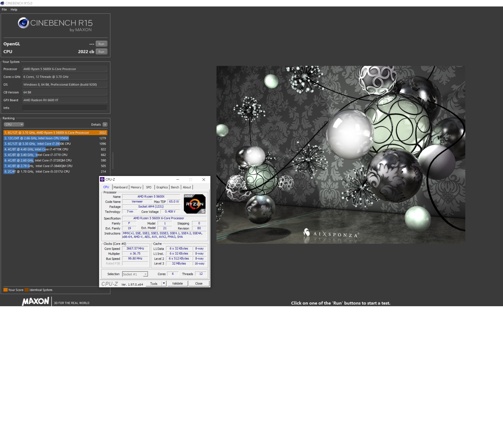Click the Tools button in CPU-Z

pos(154,284)
